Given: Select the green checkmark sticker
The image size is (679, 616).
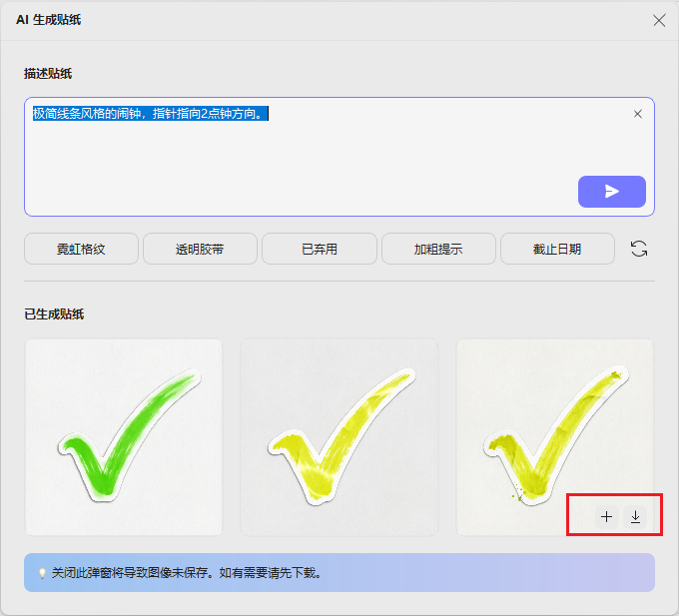Looking at the screenshot, I should click(124, 437).
